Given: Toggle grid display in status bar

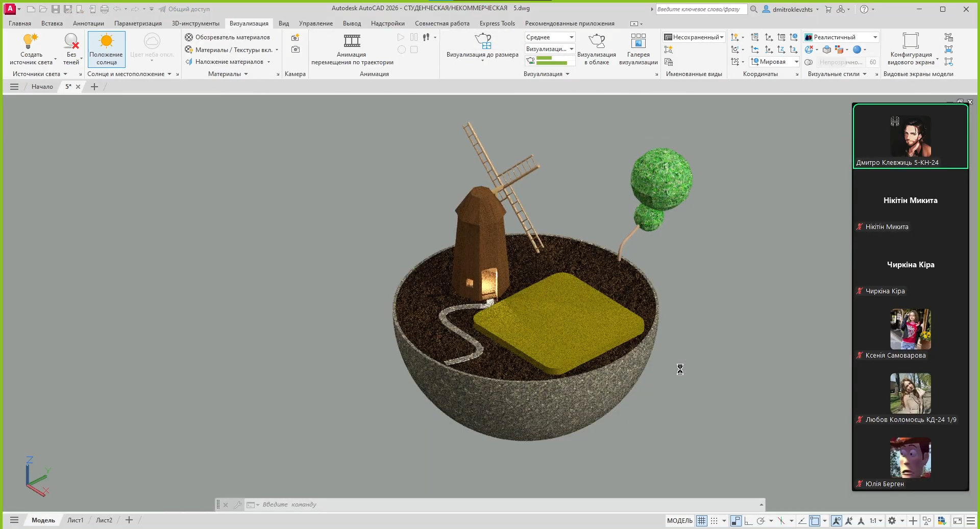Looking at the screenshot, I should (702, 521).
